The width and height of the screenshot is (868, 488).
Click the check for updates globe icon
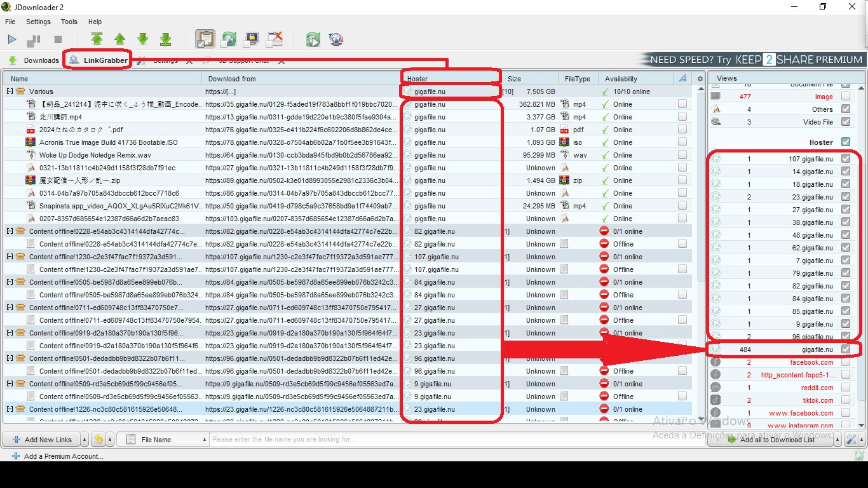pos(336,39)
